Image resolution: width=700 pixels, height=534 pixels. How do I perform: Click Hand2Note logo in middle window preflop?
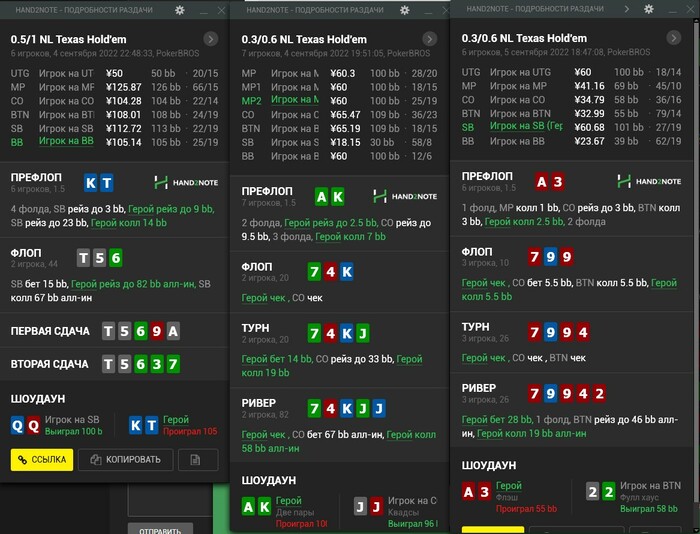point(404,196)
